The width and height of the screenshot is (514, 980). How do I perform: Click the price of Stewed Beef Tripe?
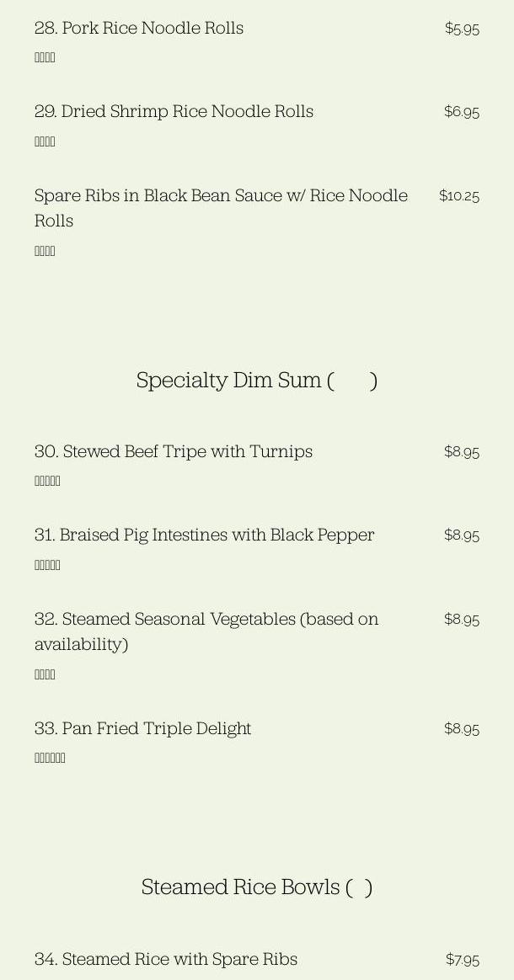click(x=462, y=452)
